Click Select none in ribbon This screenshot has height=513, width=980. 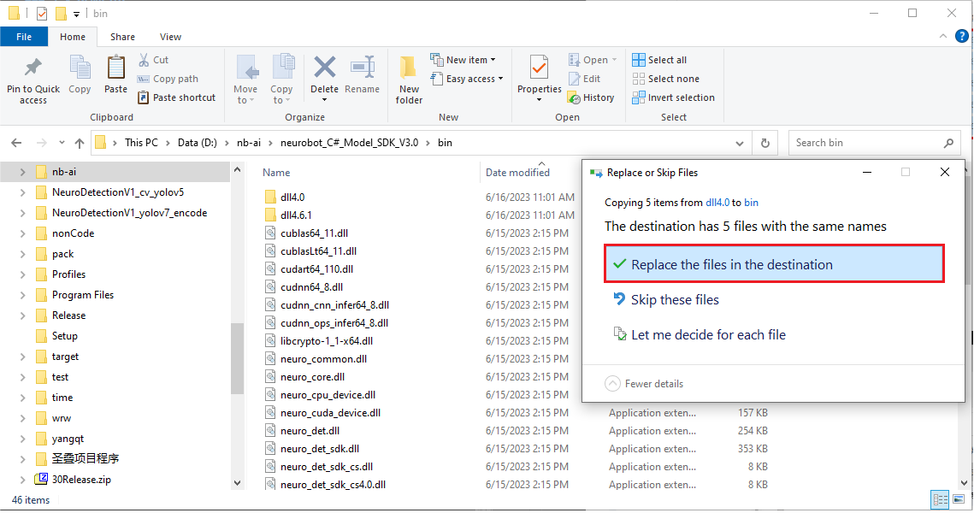click(665, 79)
